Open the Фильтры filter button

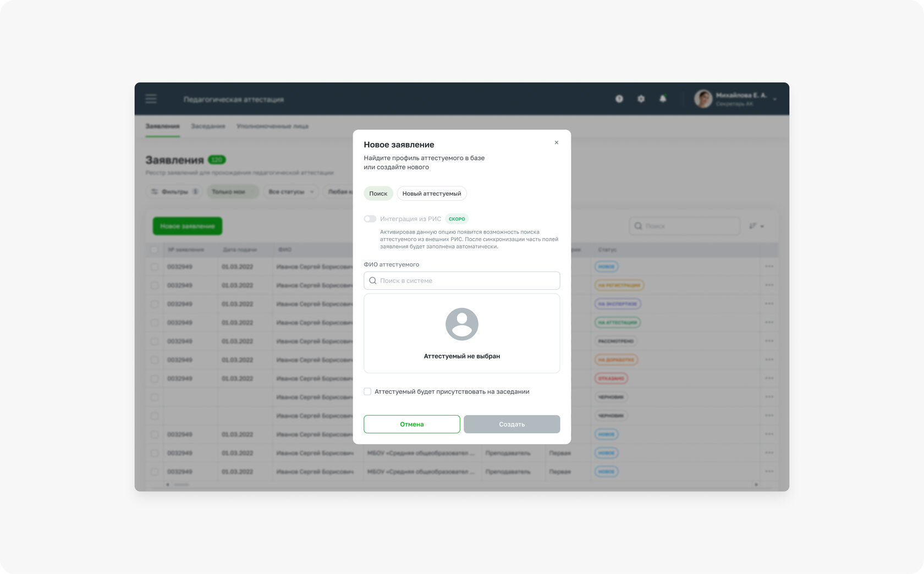point(174,192)
